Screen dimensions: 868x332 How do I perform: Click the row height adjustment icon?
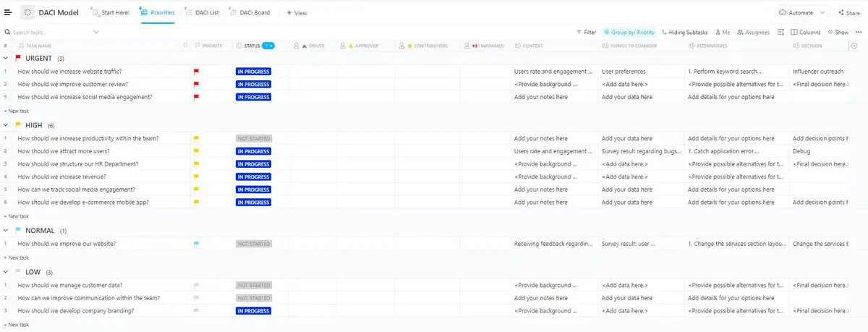click(780, 32)
